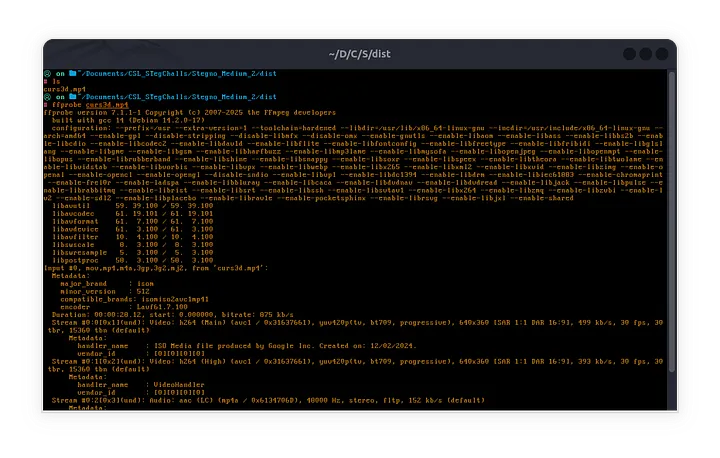
Task: Click the 'ffprobe version 7.1.1-1' copyright line
Action: coord(190,113)
